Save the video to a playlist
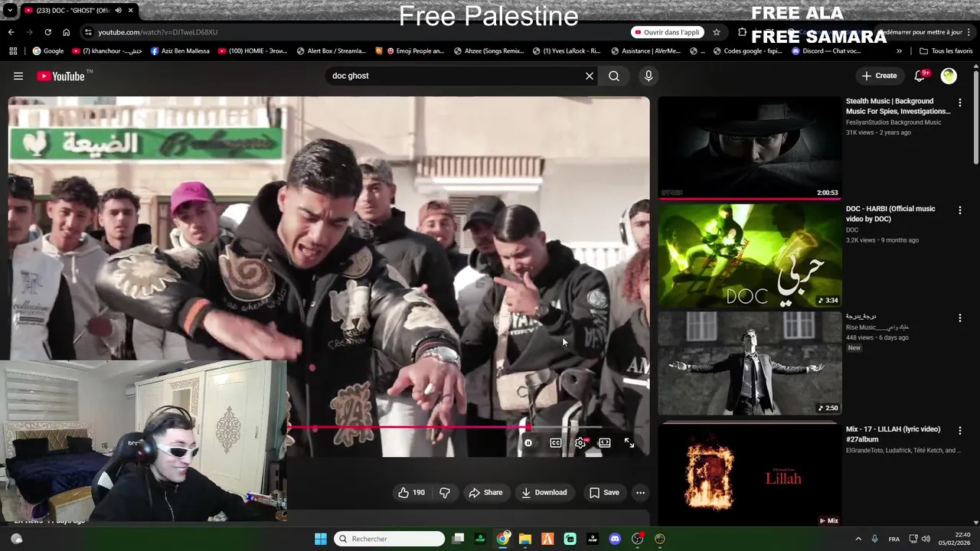 coord(604,492)
